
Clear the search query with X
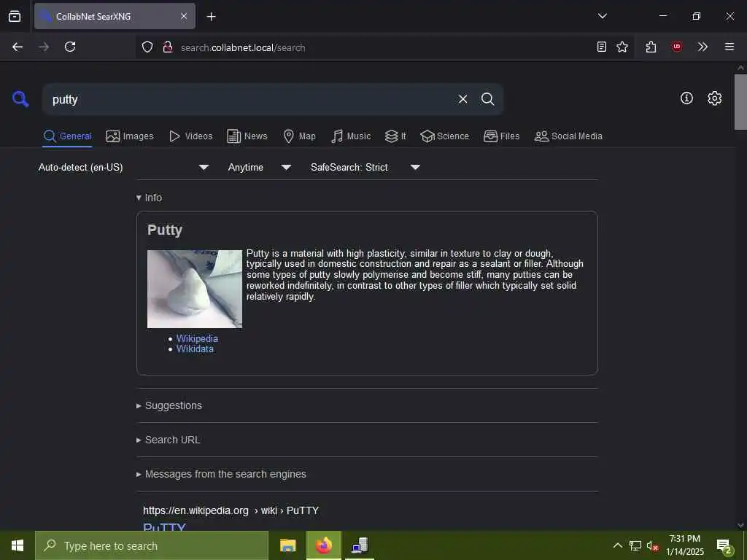(462, 99)
